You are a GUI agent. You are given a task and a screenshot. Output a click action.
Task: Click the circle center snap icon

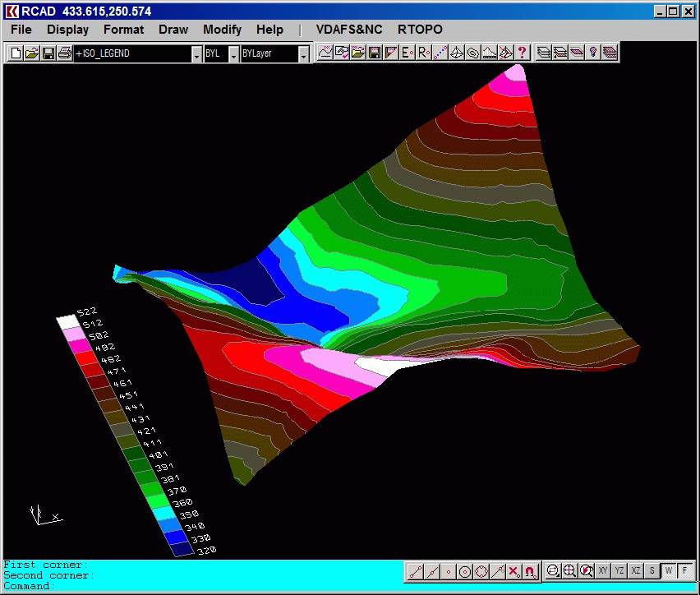tap(465, 571)
